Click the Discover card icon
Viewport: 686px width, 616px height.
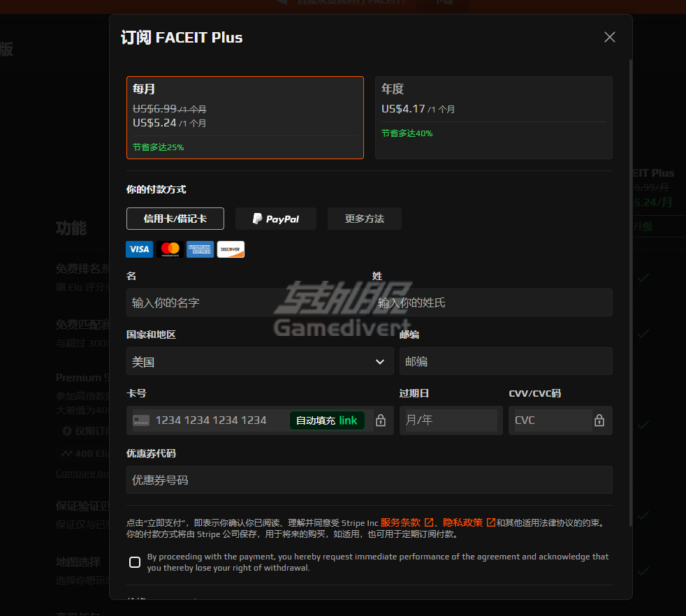click(231, 249)
